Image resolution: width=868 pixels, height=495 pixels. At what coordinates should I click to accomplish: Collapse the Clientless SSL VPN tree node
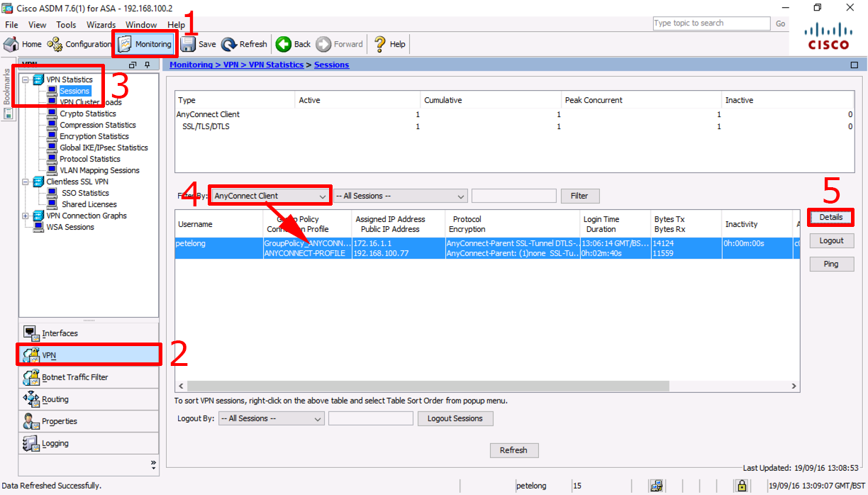pyautogui.click(x=26, y=182)
